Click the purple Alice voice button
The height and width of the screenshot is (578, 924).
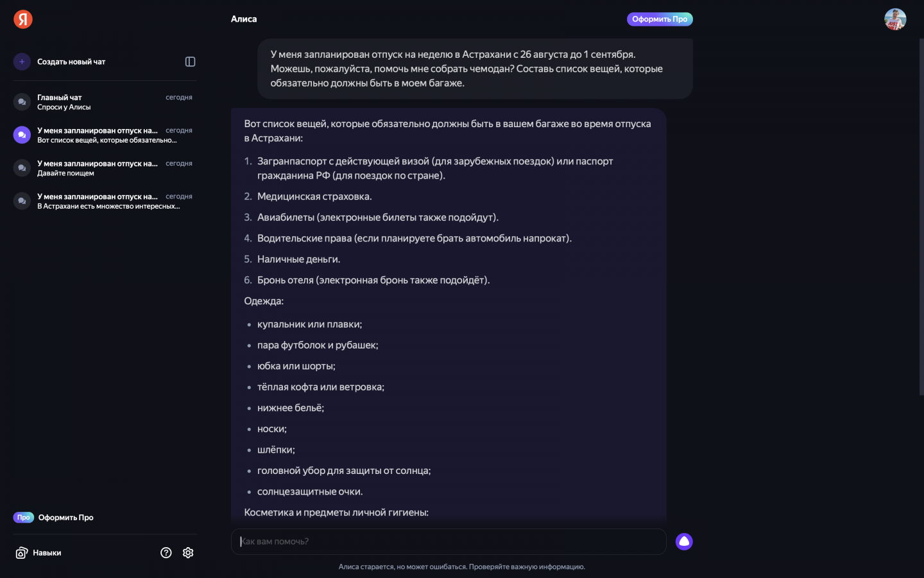click(684, 541)
